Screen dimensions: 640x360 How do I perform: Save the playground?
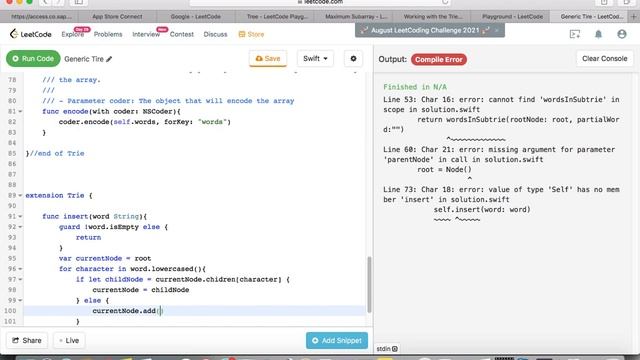point(268,59)
